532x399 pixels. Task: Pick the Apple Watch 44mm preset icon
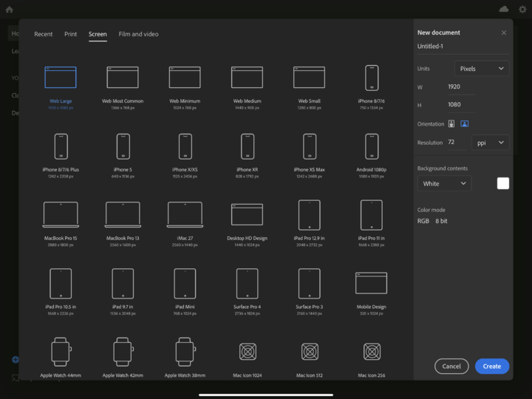(61, 352)
